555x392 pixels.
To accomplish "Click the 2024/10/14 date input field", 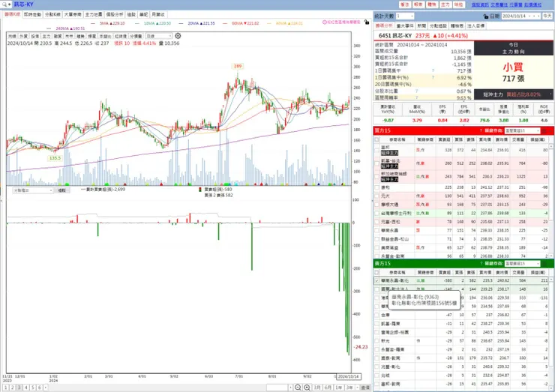I will [521, 16].
